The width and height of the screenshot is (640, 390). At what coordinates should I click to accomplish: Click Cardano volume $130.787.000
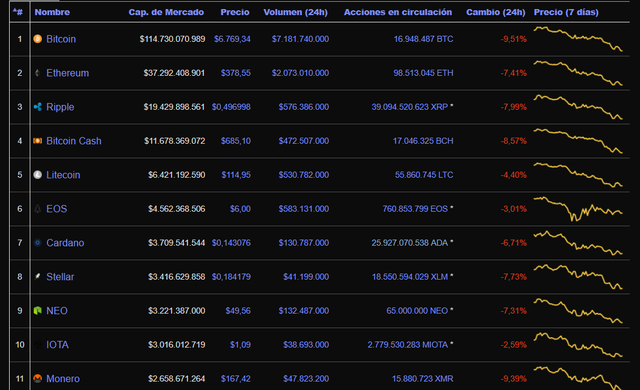[x=304, y=243]
